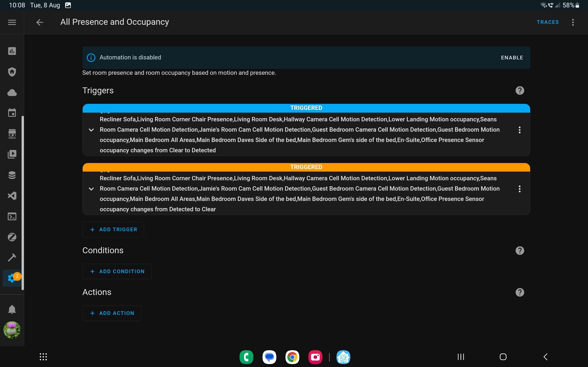Open the Triggers help icon

pyautogui.click(x=520, y=91)
